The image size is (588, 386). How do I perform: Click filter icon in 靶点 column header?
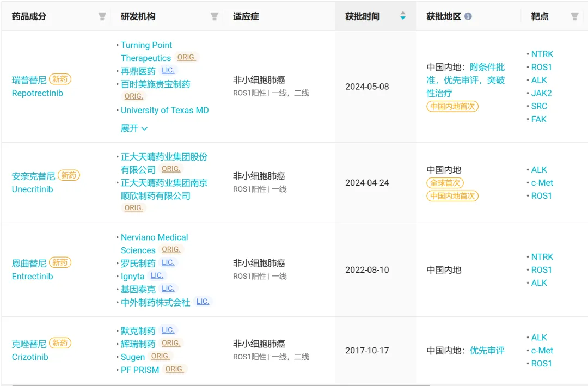pyautogui.click(x=574, y=16)
